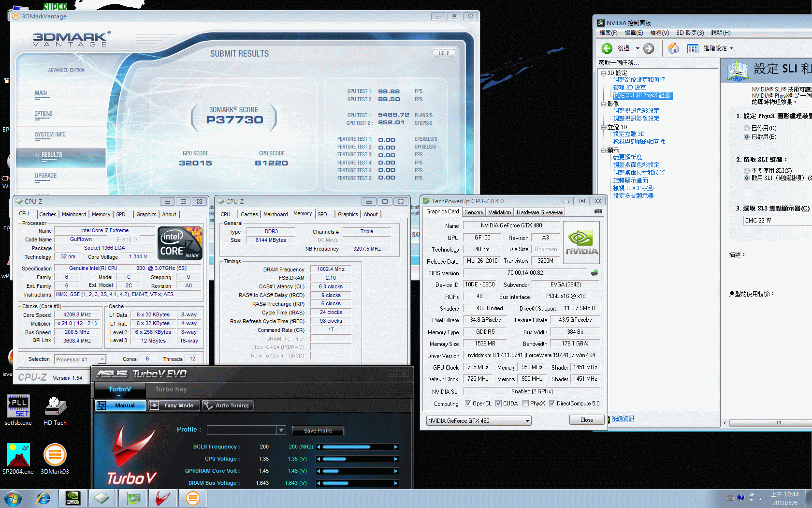Select enable SLI recommended radio option
Image resolution: width=812 pixels, height=508 pixels.
coord(747,178)
